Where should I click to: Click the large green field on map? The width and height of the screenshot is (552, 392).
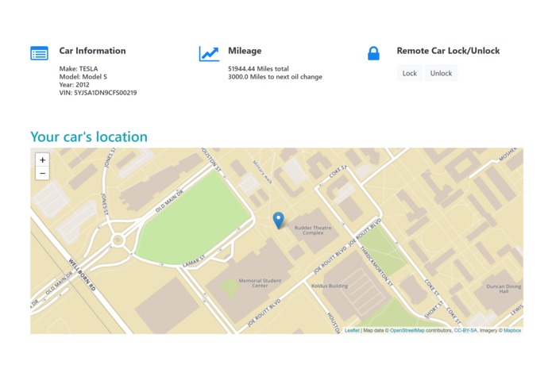click(195, 218)
